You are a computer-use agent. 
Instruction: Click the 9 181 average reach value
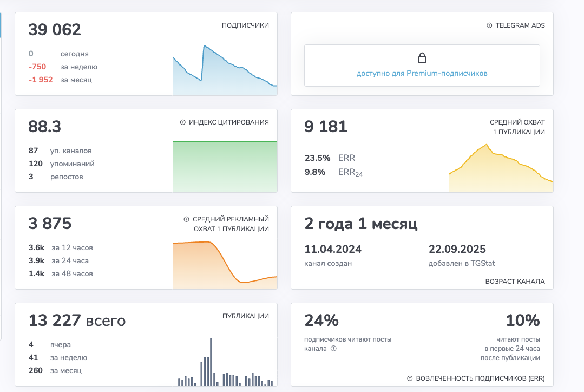(325, 127)
